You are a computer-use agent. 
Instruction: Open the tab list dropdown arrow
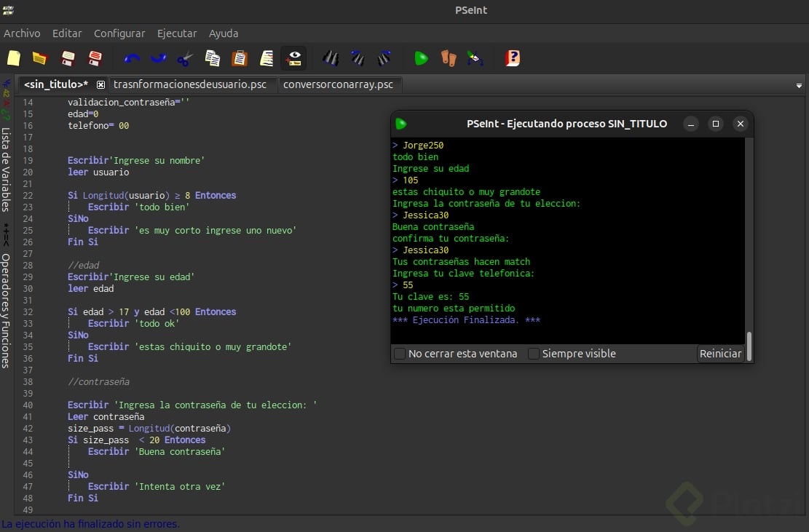pos(799,85)
